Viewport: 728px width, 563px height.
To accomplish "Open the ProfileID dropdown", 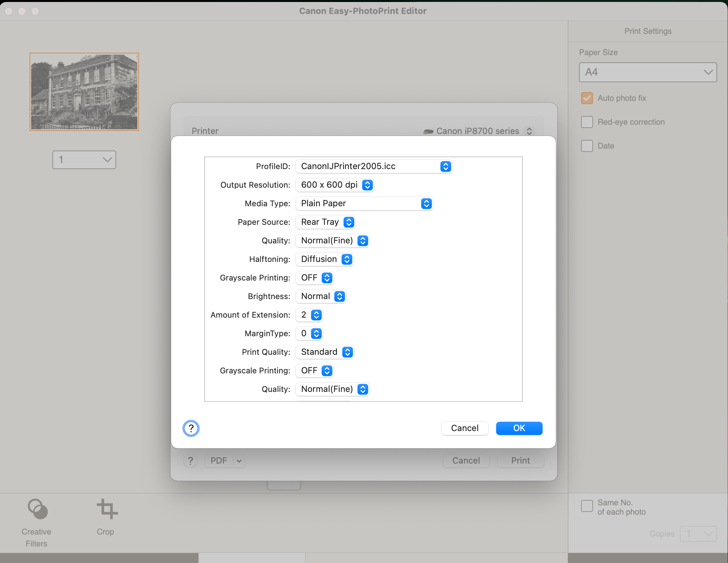I will pos(374,166).
